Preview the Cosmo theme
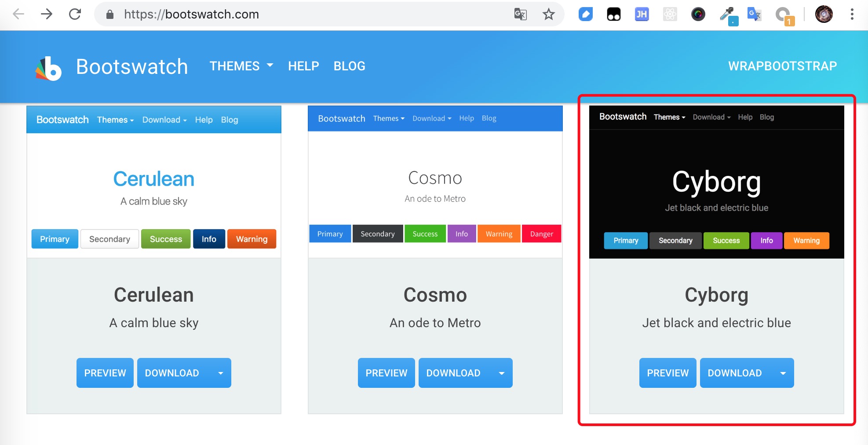Image resolution: width=868 pixels, height=445 pixels. click(x=387, y=373)
